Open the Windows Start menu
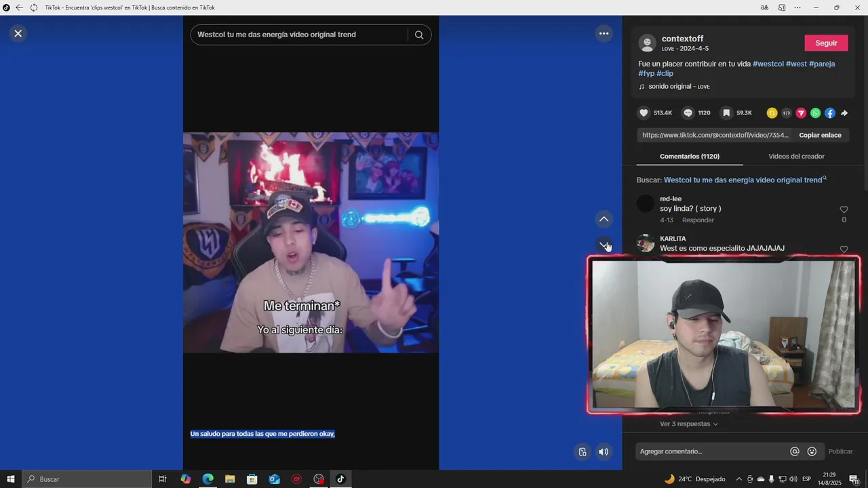868x488 pixels. (x=11, y=479)
